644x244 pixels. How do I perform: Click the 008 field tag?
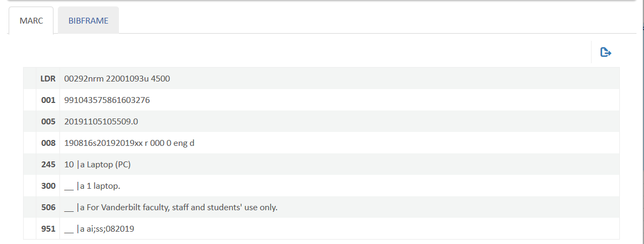pos(49,143)
